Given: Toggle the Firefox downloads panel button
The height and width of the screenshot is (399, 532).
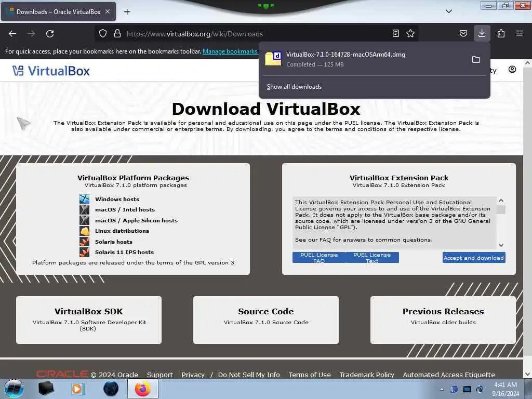Looking at the screenshot, I should coord(482,33).
